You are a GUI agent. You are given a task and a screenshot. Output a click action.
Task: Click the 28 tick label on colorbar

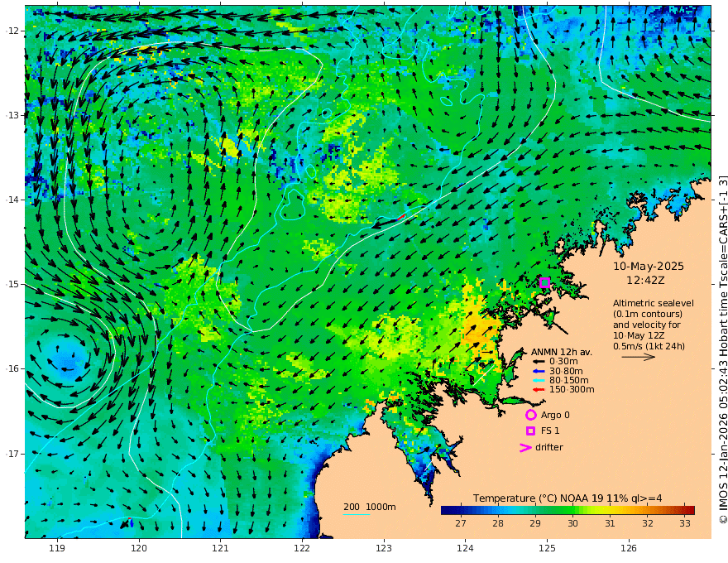click(x=498, y=523)
